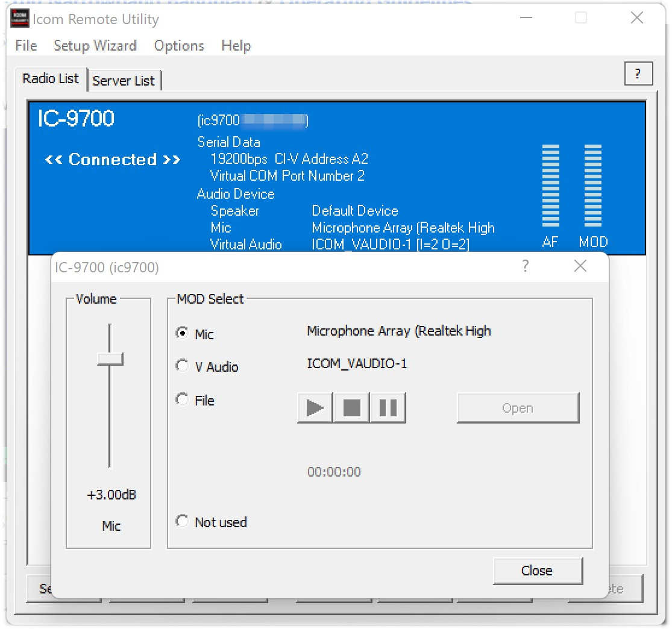Switch to the Server List tab

[124, 81]
